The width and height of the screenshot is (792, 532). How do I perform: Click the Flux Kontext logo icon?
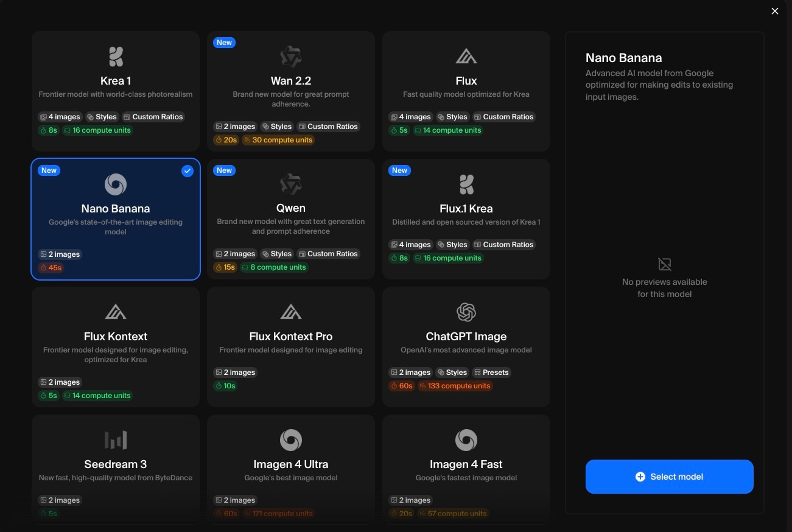point(116,312)
